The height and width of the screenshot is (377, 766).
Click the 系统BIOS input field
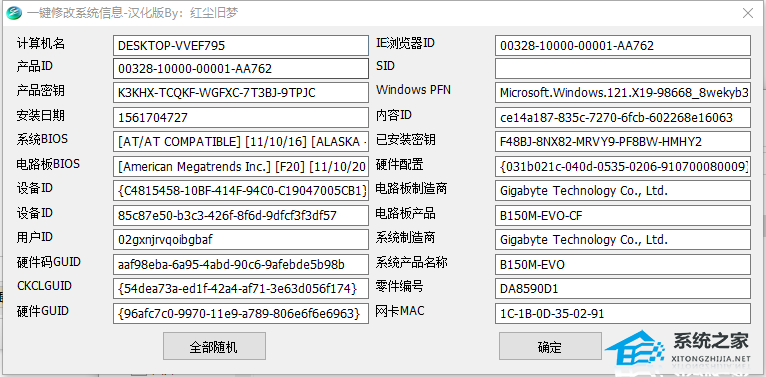point(241,142)
